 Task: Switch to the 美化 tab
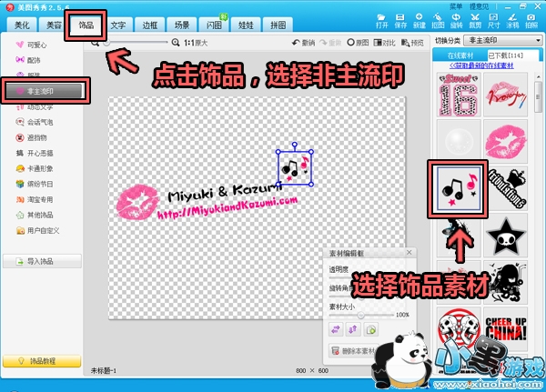(22, 25)
